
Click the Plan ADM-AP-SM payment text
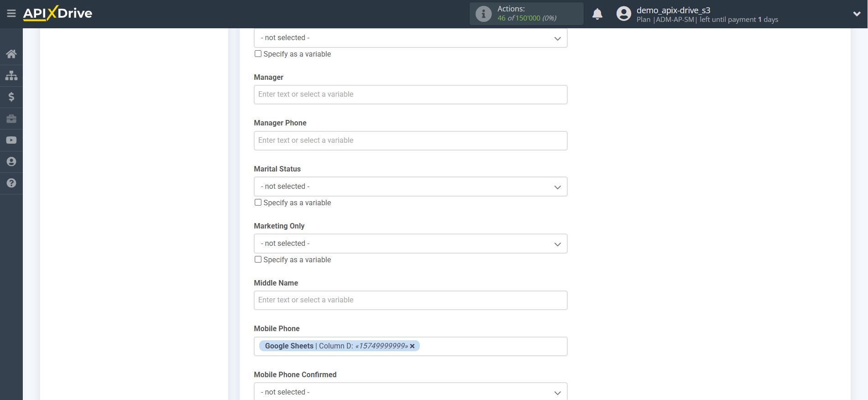(x=707, y=20)
